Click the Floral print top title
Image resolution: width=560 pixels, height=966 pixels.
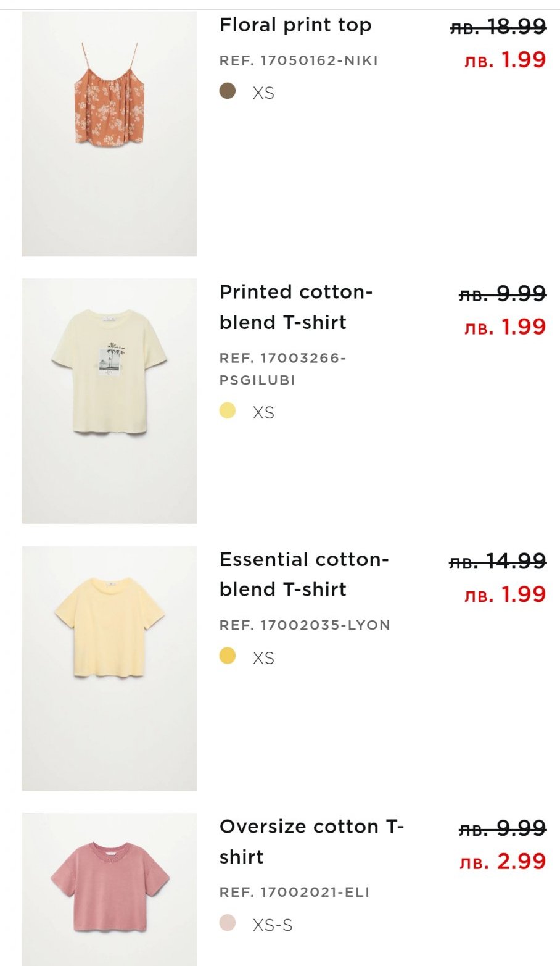295,25
